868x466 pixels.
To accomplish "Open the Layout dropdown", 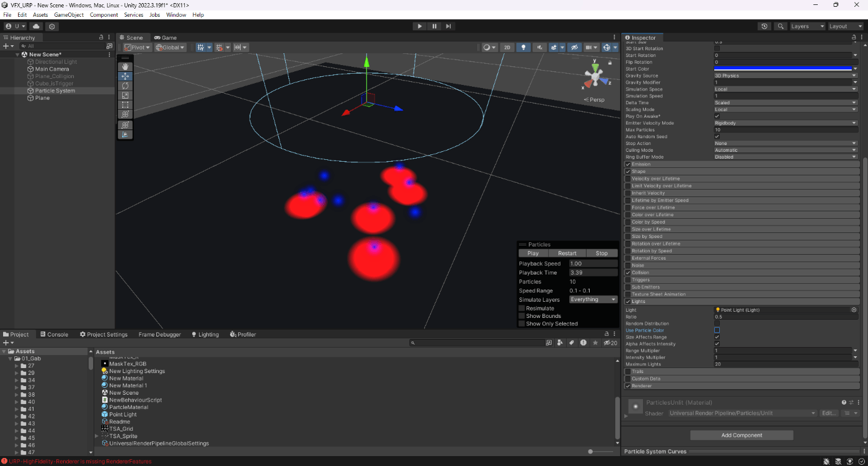I will click(846, 26).
